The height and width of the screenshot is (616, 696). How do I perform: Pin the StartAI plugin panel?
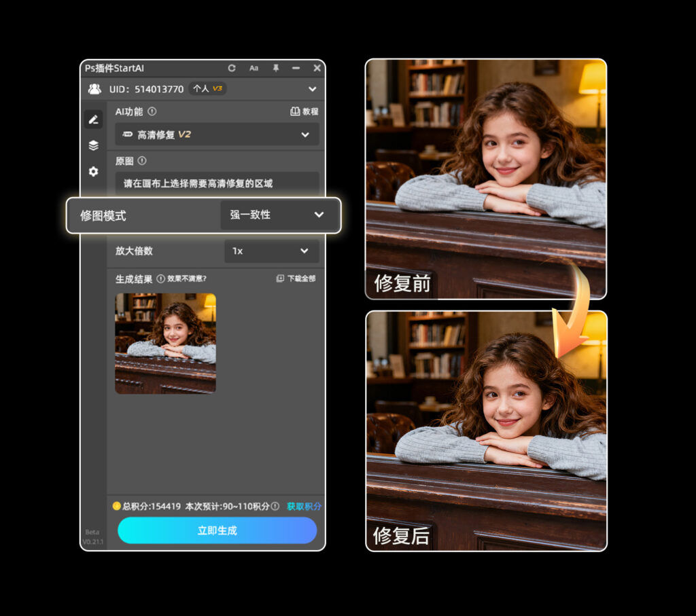[x=275, y=68]
